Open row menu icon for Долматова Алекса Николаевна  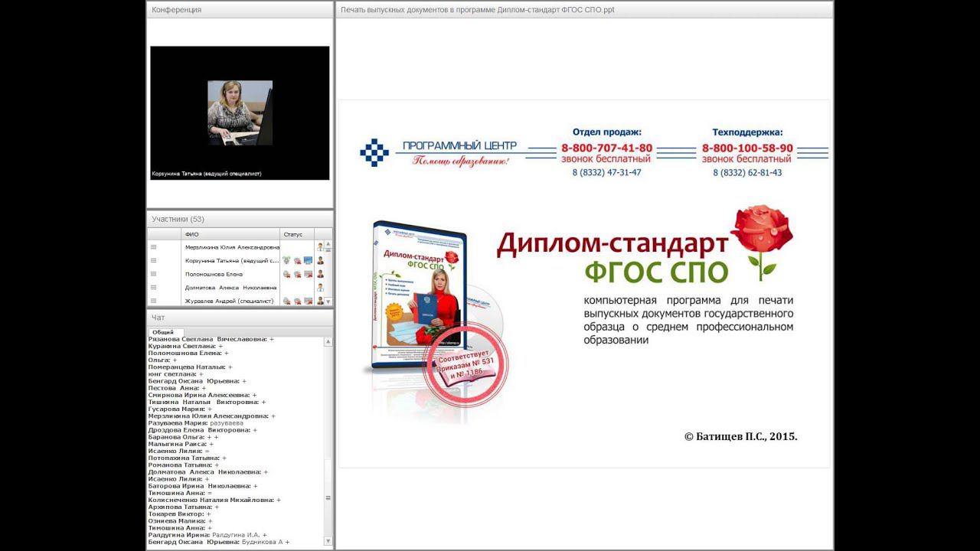click(x=153, y=287)
